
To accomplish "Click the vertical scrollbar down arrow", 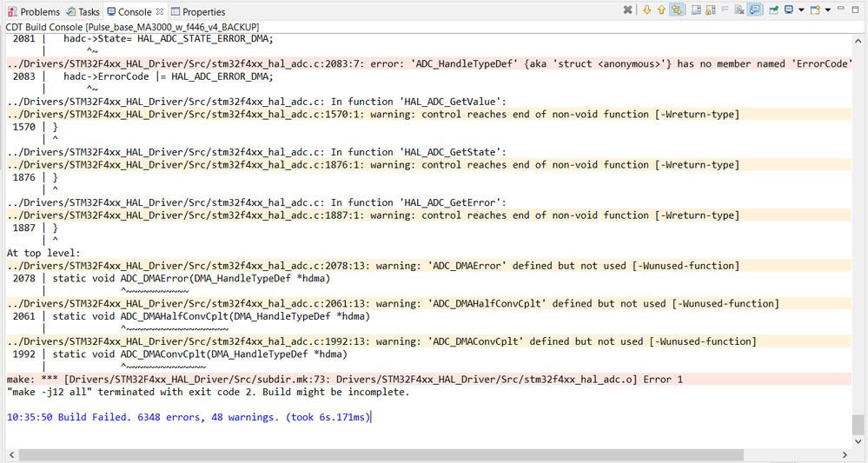I will point(858,441).
